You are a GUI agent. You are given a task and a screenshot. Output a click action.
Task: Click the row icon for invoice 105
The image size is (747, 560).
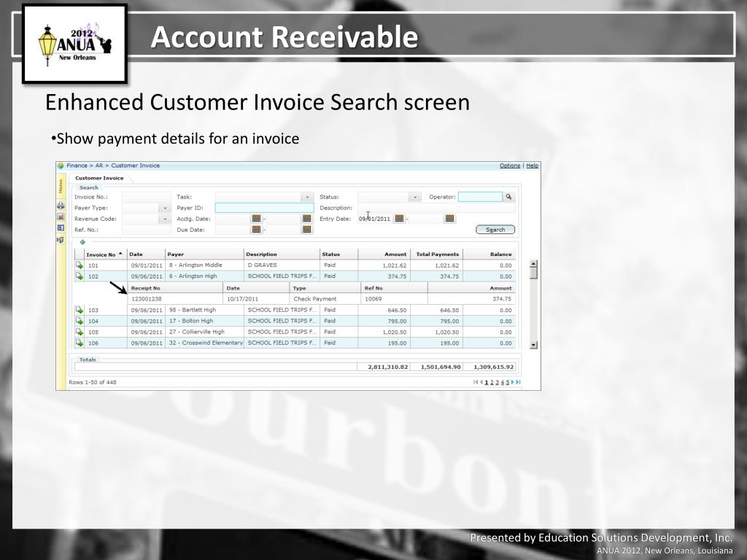[80, 332]
